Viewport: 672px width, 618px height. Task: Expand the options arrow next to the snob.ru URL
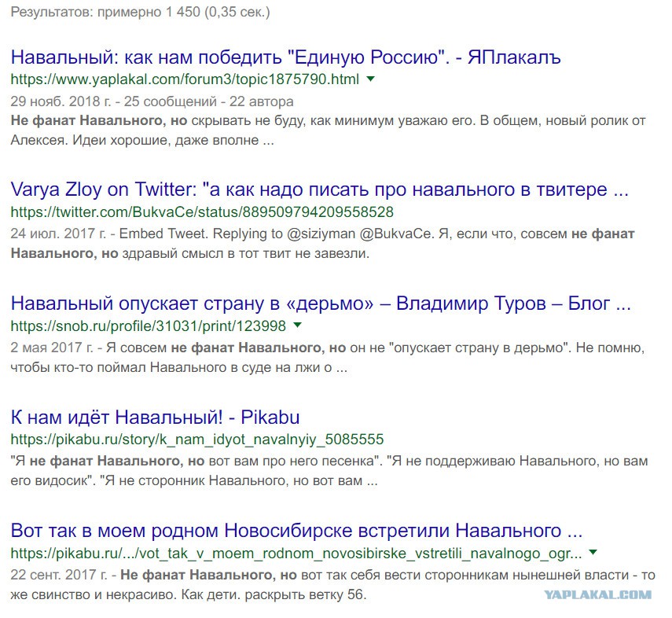click(297, 325)
